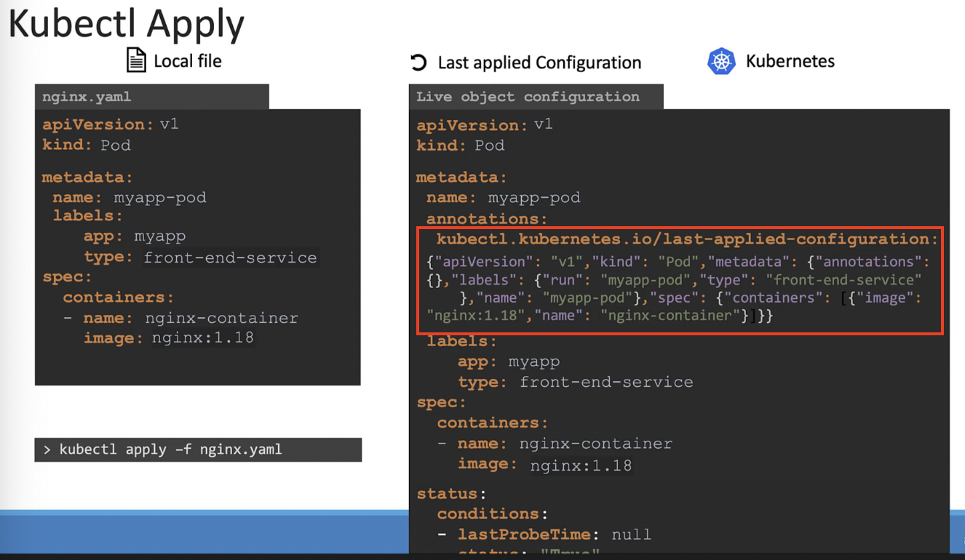Click spec: key in nginx.yaml
The width and height of the screenshot is (965, 560).
click(67, 278)
